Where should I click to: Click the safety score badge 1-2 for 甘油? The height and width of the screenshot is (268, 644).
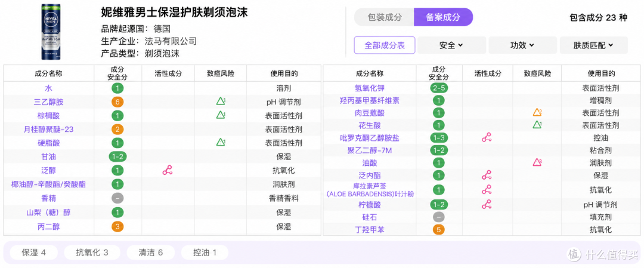pos(117,156)
